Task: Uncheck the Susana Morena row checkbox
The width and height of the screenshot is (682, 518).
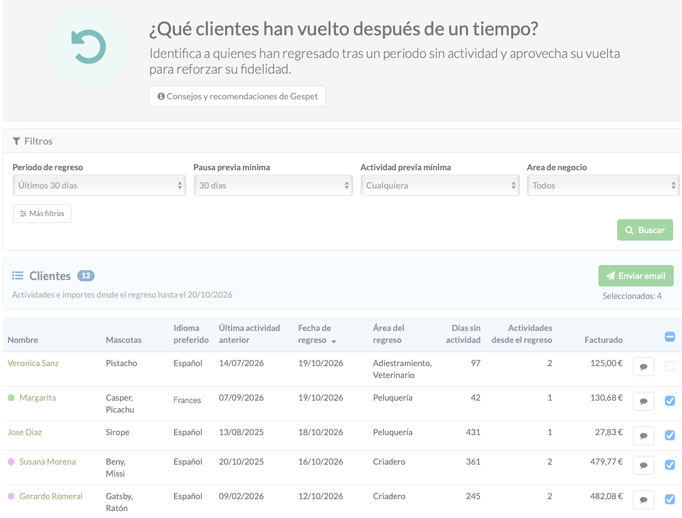Action: [670, 465]
